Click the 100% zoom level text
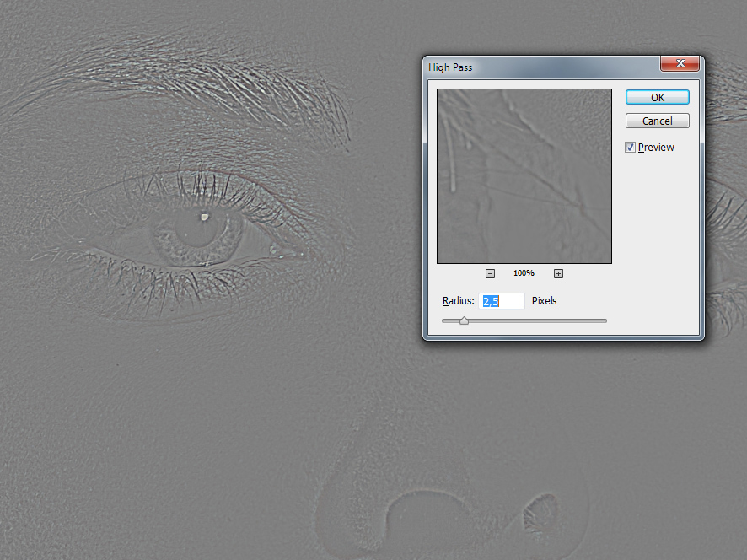This screenshot has width=747, height=560. tap(524, 273)
